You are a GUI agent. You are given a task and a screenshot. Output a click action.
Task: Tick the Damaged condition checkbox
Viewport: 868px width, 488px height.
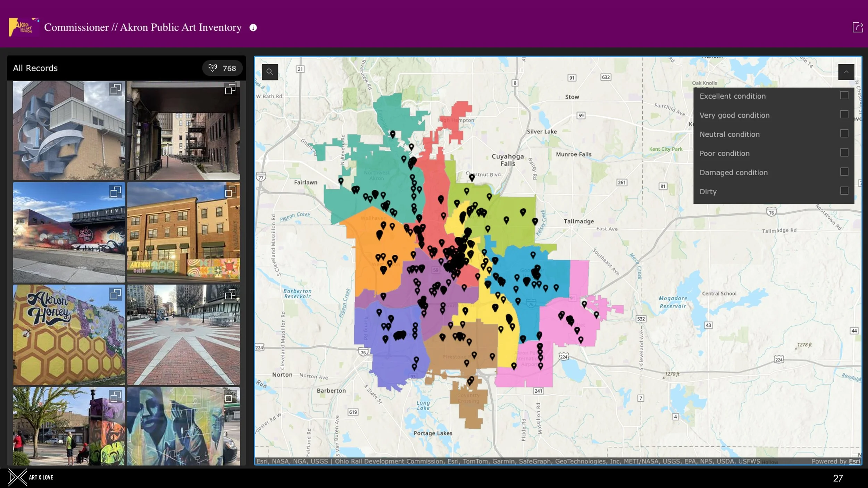[844, 172]
